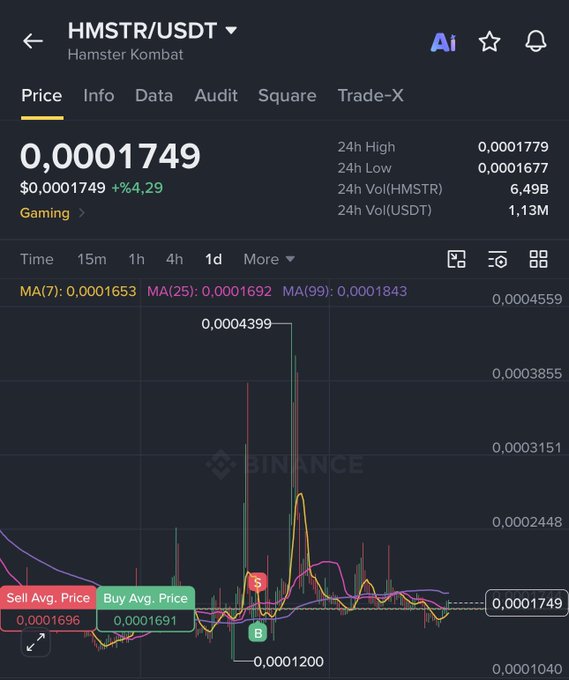Select the 15m timeframe
569x680 pixels.
(92, 259)
